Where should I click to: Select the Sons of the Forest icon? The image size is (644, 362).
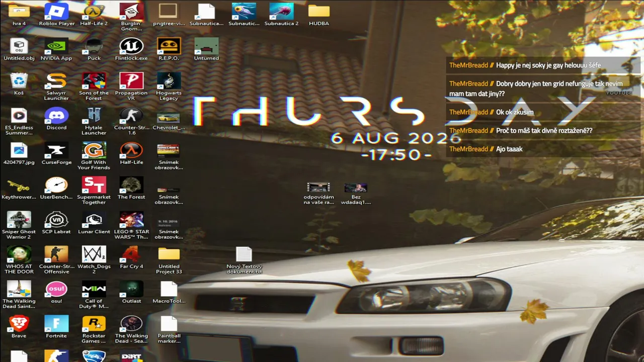(x=94, y=86)
